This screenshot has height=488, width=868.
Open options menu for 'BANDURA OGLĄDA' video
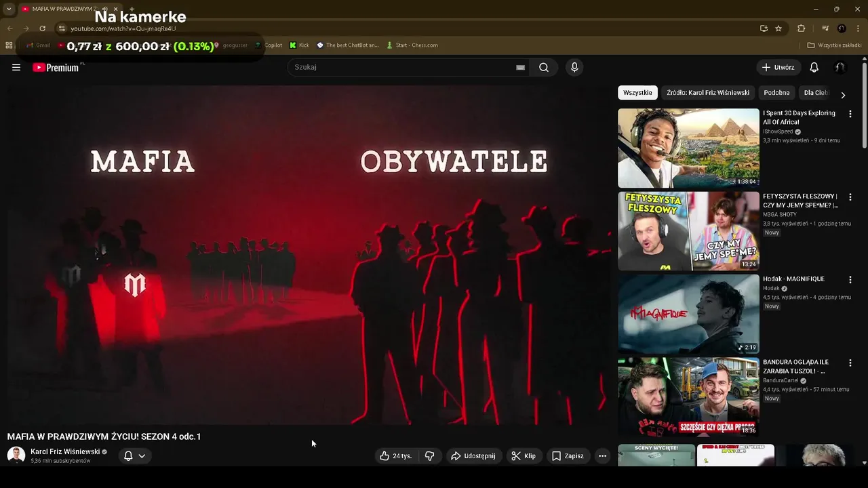click(x=850, y=363)
